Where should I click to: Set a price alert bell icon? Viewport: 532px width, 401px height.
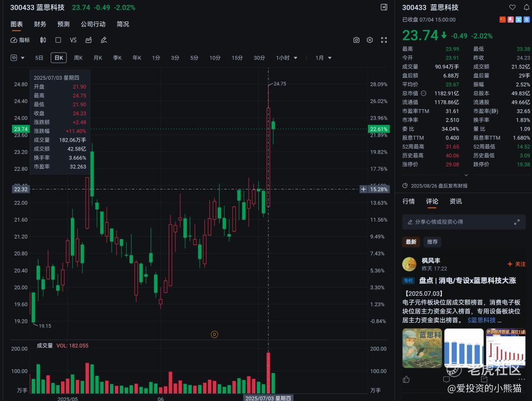526,7
